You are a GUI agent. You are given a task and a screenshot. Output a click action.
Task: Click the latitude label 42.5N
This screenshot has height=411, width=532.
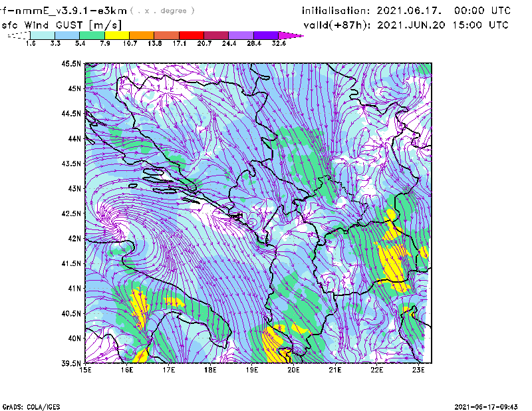71,213
